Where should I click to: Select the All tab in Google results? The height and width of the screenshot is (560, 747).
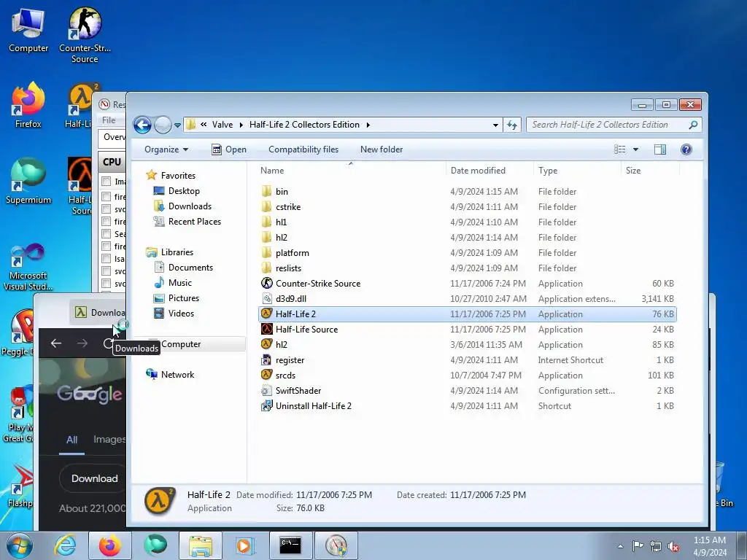(72, 440)
